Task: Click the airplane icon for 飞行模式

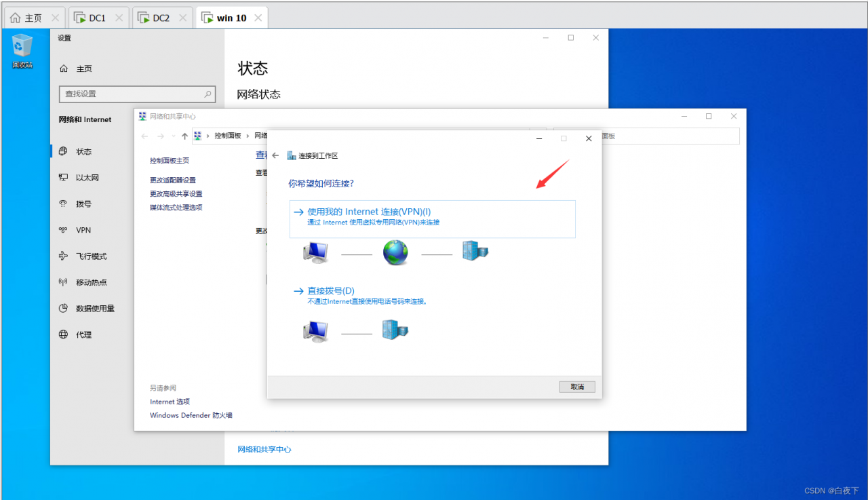Action: [64, 256]
